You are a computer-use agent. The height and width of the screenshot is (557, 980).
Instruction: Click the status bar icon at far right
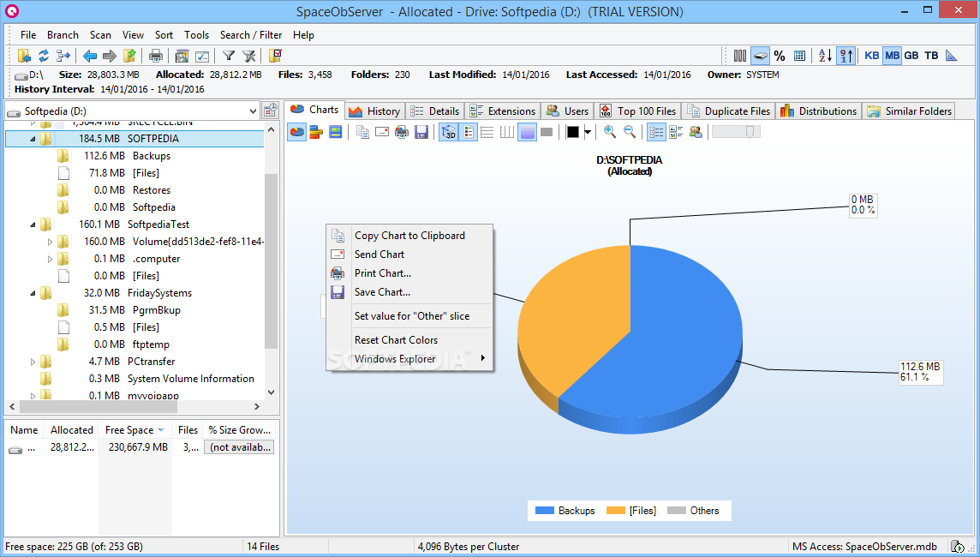pos(957,547)
